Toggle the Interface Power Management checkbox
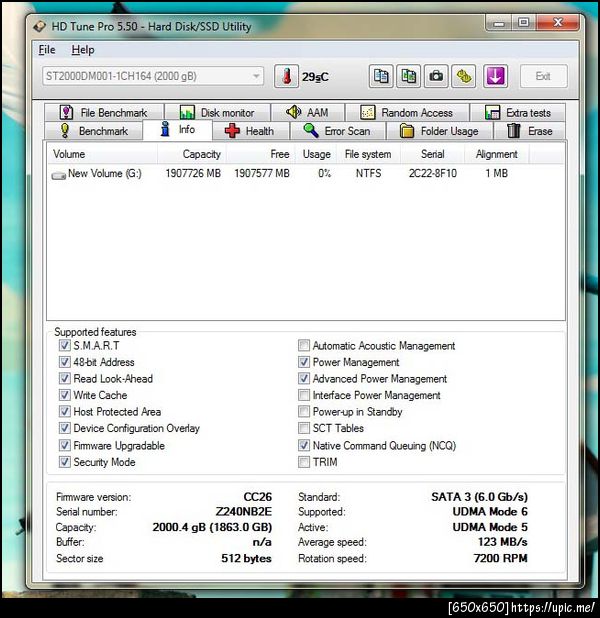This screenshot has height=618, width=600. (x=304, y=395)
